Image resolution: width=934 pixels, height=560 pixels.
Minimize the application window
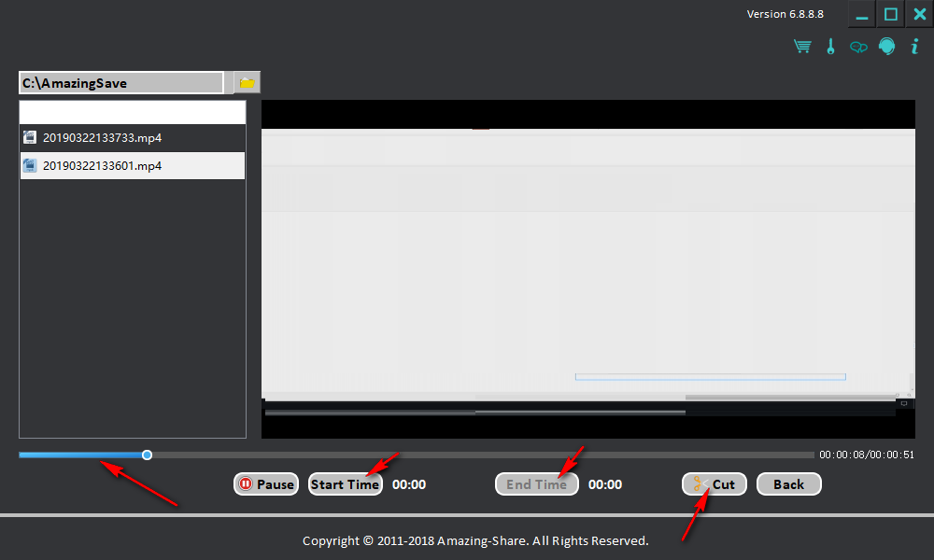pos(862,14)
